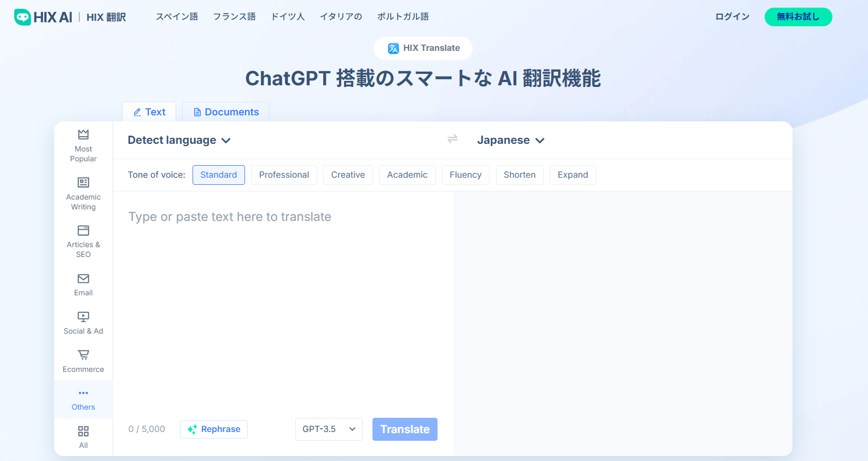Click the HIX 翻訳 header link
Viewport: 868px width, 461px height.
coord(106,17)
